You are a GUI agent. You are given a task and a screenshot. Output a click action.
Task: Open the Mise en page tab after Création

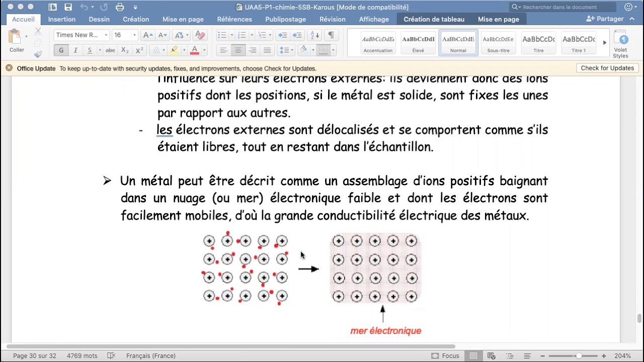tap(183, 19)
